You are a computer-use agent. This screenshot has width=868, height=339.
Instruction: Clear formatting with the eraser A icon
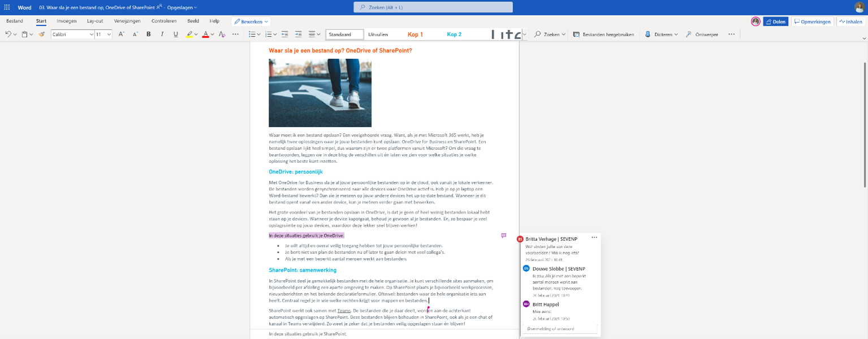(x=222, y=34)
